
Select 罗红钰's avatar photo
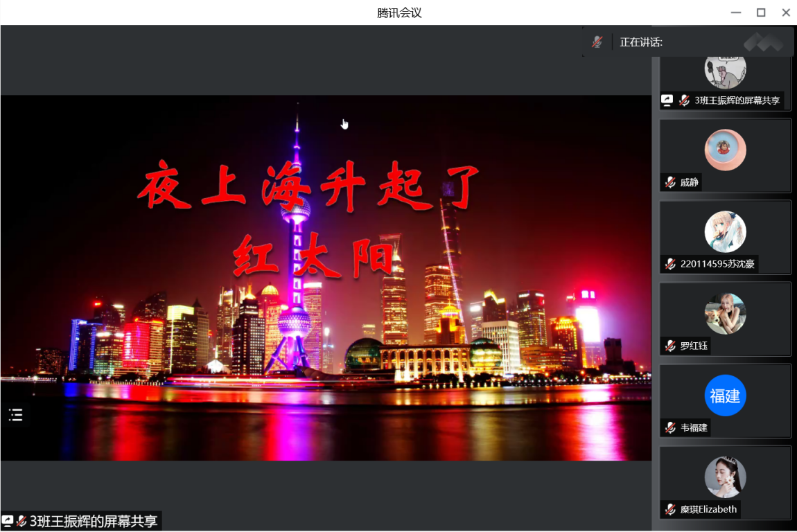725,314
